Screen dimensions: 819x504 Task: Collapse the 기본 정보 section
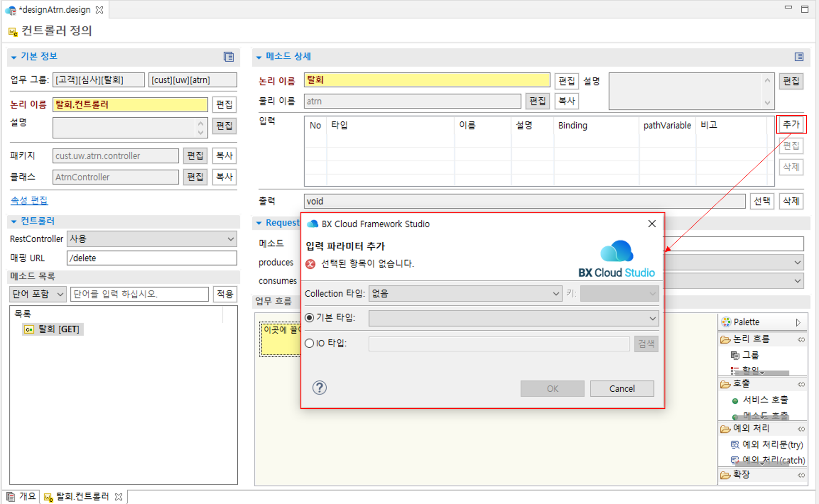tap(14, 56)
